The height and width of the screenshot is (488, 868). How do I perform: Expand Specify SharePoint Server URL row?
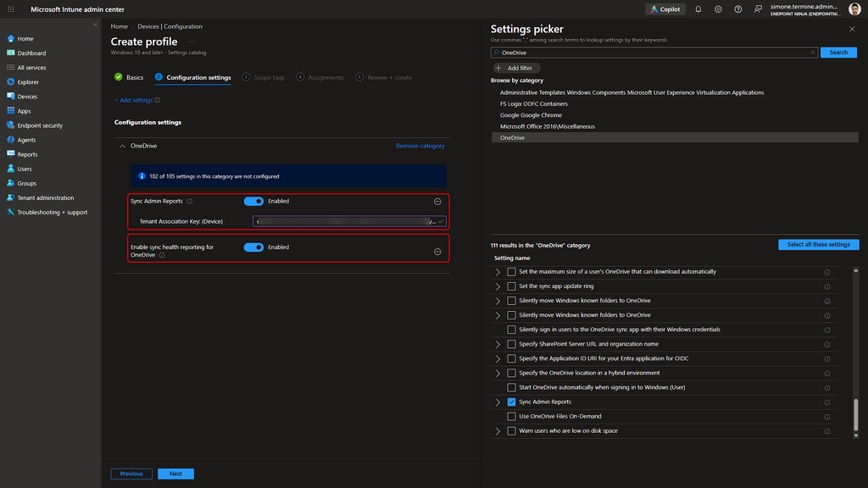[x=498, y=344]
